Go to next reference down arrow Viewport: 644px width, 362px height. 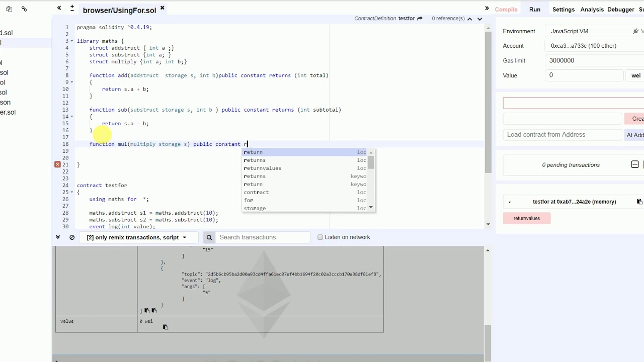[x=479, y=19]
